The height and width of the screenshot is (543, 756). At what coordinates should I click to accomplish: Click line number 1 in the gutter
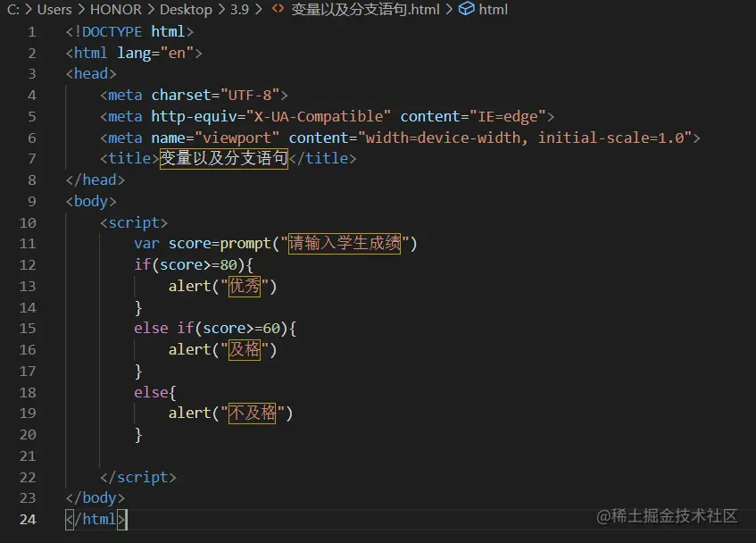coord(32,32)
